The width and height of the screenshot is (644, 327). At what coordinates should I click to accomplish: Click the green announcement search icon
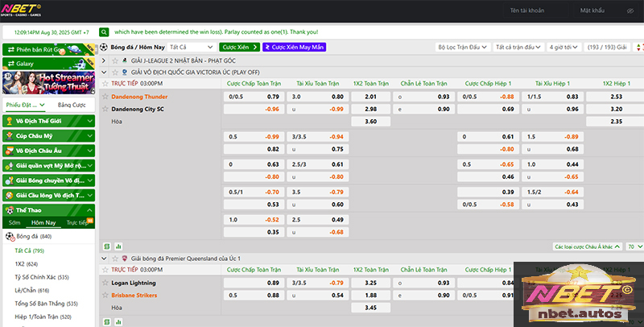coord(105,31)
